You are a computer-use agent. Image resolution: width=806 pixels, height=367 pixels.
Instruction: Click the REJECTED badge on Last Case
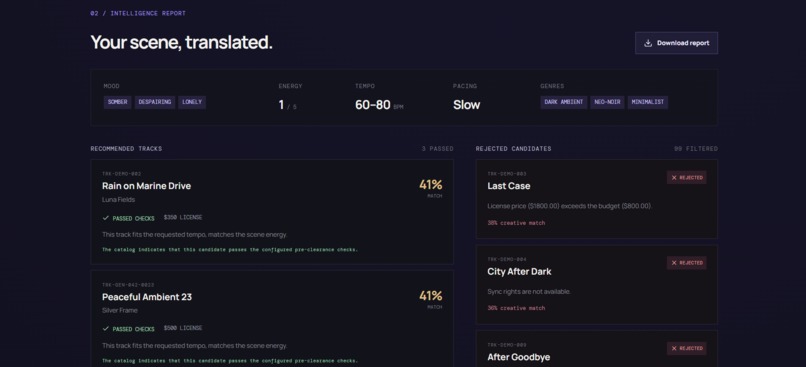[687, 177]
